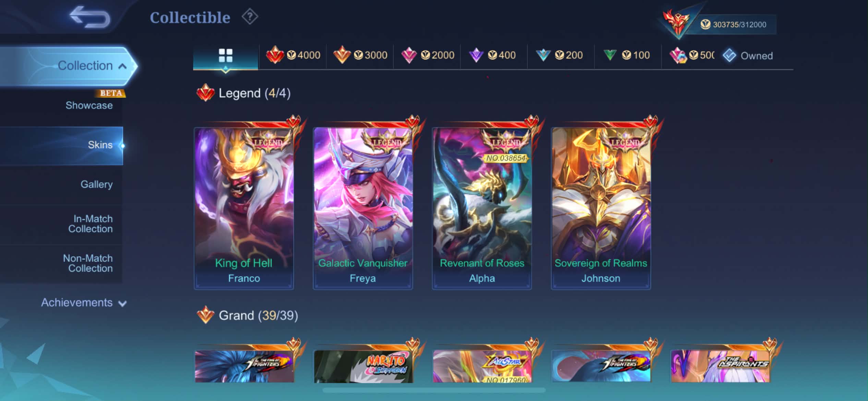Expand the Achievements sidebar section
Image resolution: width=868 pixels, height=401 pixels.
pos(84,303)
